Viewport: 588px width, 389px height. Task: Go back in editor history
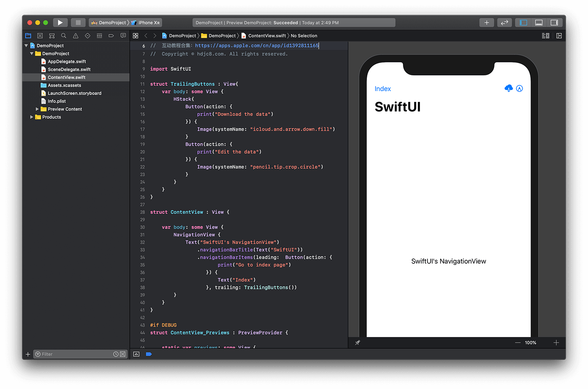coord(146,36)
